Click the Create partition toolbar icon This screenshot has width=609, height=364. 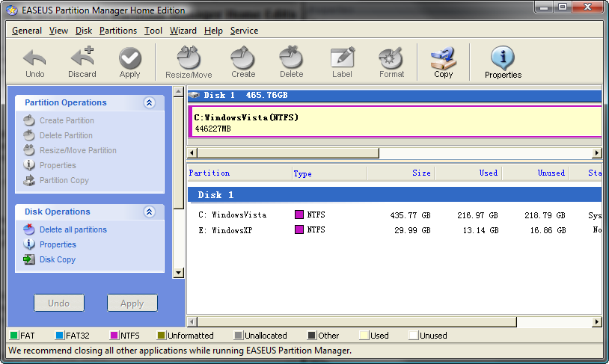pyautogui.click(x=243, y=58)
